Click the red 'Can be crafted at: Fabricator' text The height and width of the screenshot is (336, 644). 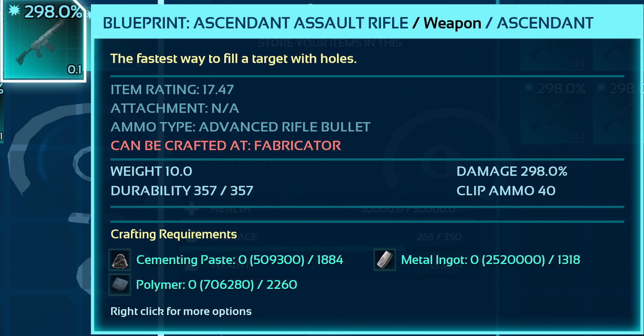tap(226, 145)
